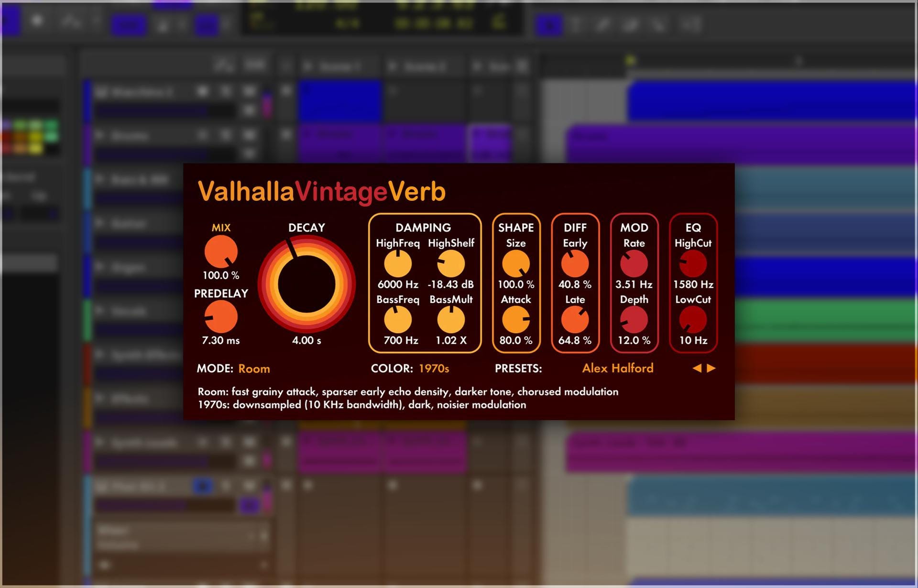Click the 10 Hz LowCut value

[693, 340]
